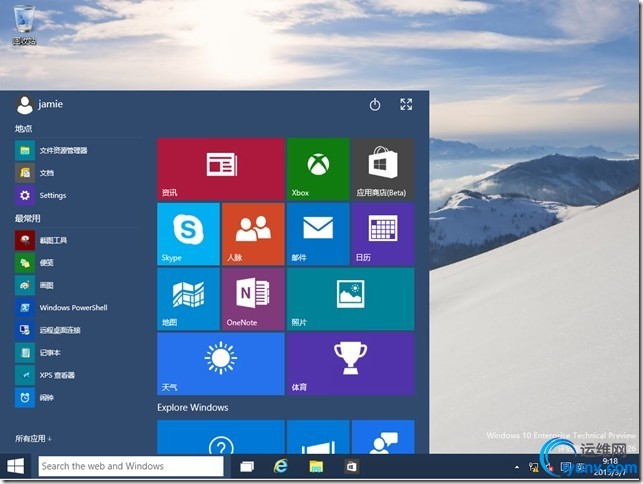Launch Internet Explorer from taskbar
The height and width of the screenshot is (484, 643).
[x=281, y=466]
